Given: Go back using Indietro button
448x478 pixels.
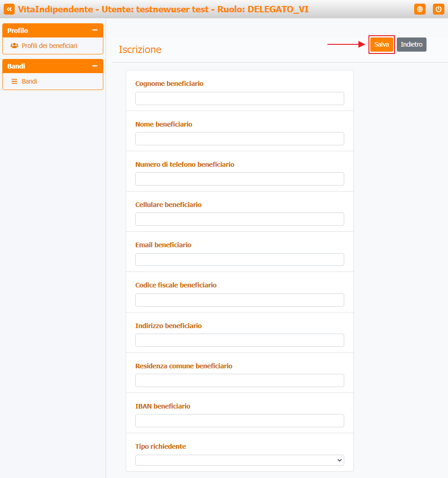Looking at the screenshot, I should coord(411,44).
